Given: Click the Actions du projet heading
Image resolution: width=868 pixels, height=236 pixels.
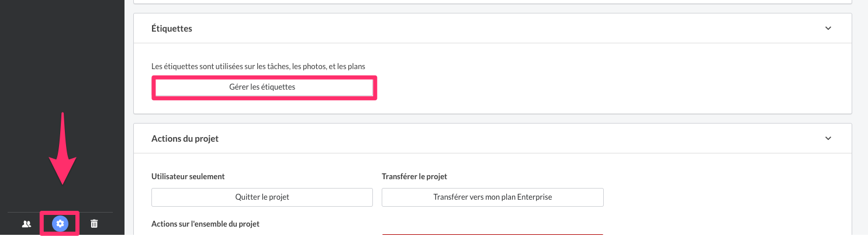Looking at the screenshot, I should [x=185, y=139].
